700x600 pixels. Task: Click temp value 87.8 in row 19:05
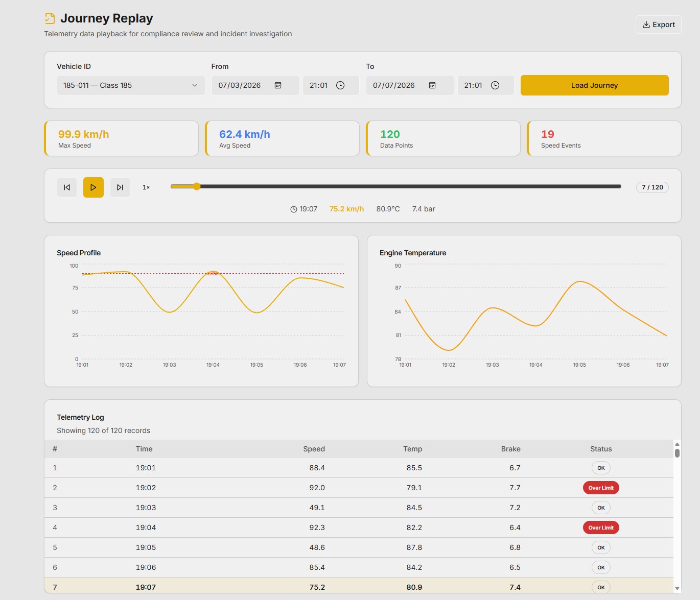pyautogui.click(x=414, y=547)
